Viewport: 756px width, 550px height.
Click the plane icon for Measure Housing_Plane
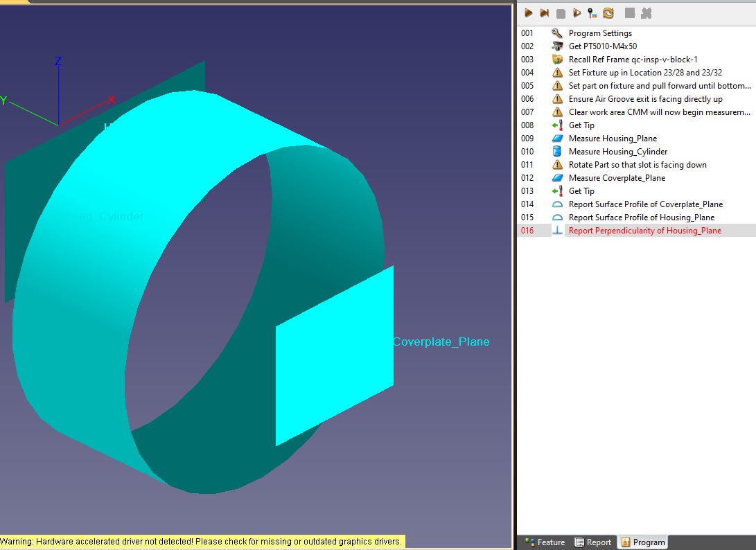(x=557, y=139)
